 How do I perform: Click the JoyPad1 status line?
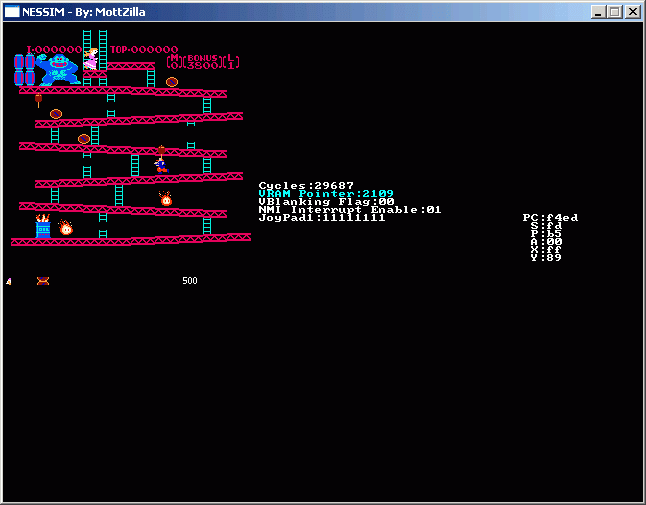(321, 217)
